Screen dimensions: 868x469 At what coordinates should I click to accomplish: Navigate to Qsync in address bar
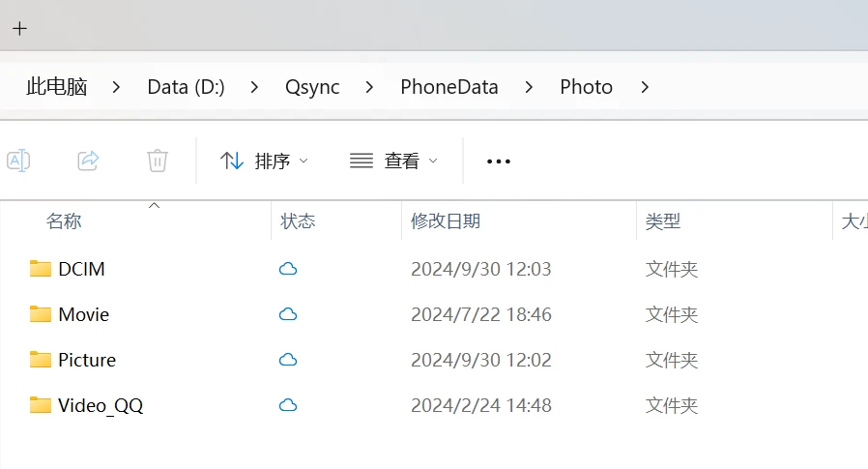tap(312, 87)
